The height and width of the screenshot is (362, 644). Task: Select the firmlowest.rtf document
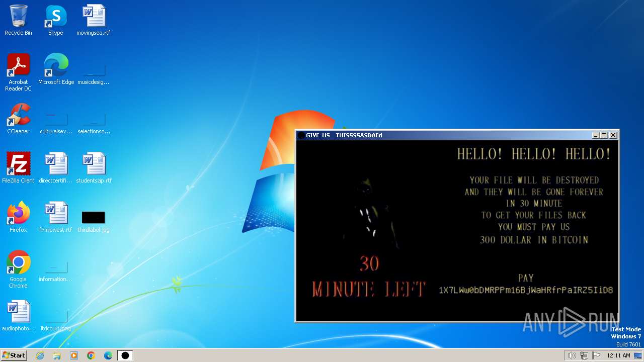[x=56, y=217]
